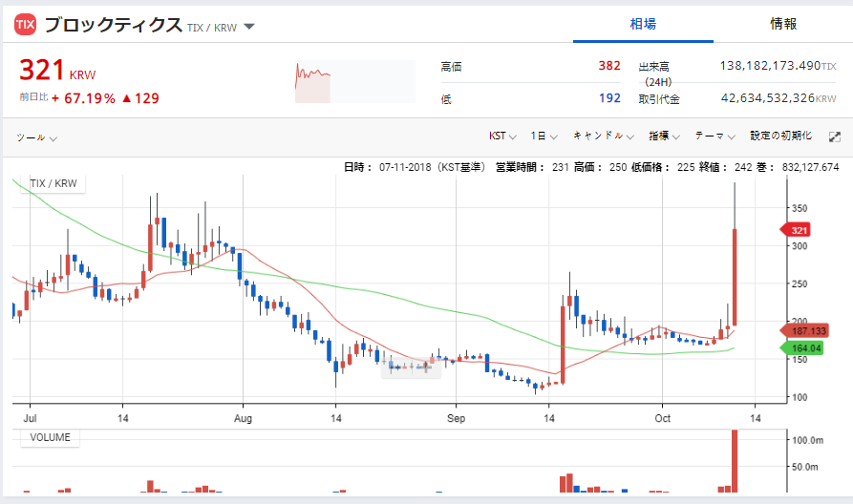This screenshot has height=504, width=853.
Task: Click the VOLUME panel label
Action: point(50,438)
